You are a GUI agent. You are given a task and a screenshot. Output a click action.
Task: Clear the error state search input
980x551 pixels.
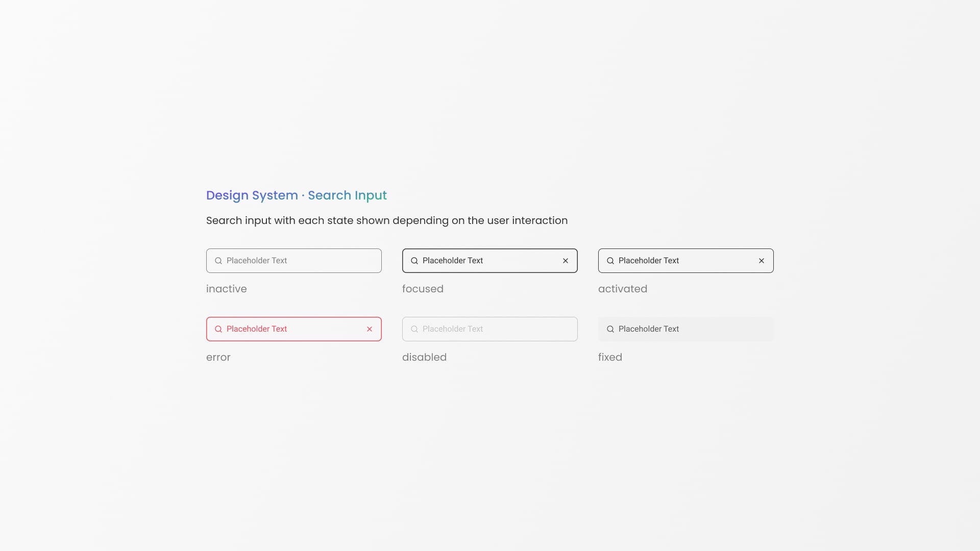[370, 329]
